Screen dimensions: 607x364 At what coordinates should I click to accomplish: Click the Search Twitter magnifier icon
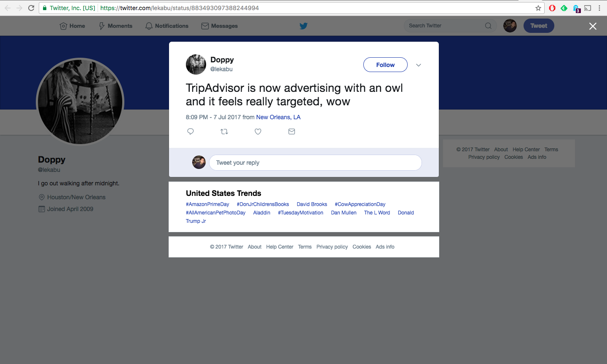488,26
